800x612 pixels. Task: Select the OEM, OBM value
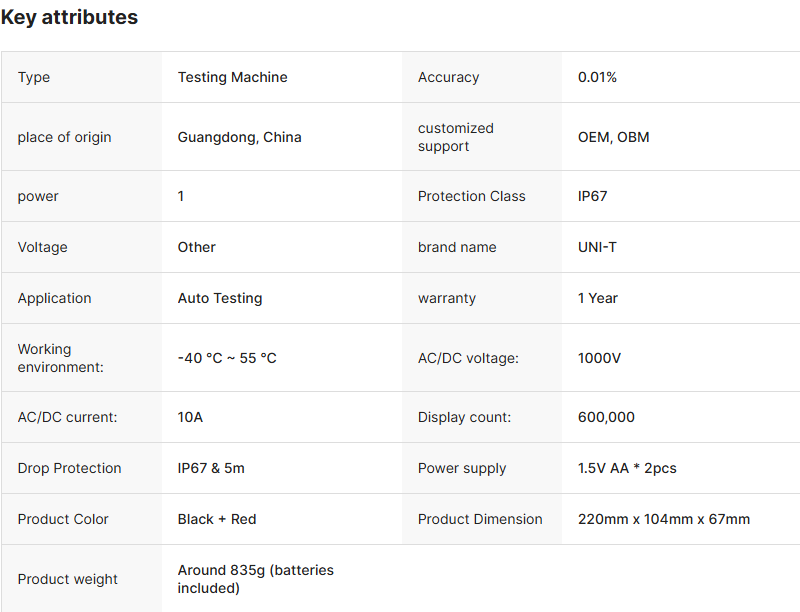tap(613, 137)
